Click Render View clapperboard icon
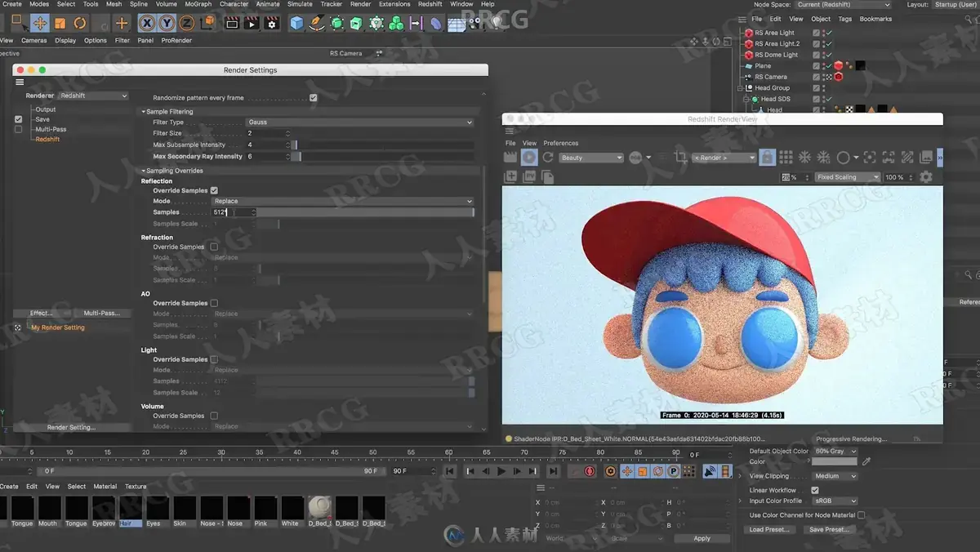The height and width of the screenshot is (552, 980). 232,23
